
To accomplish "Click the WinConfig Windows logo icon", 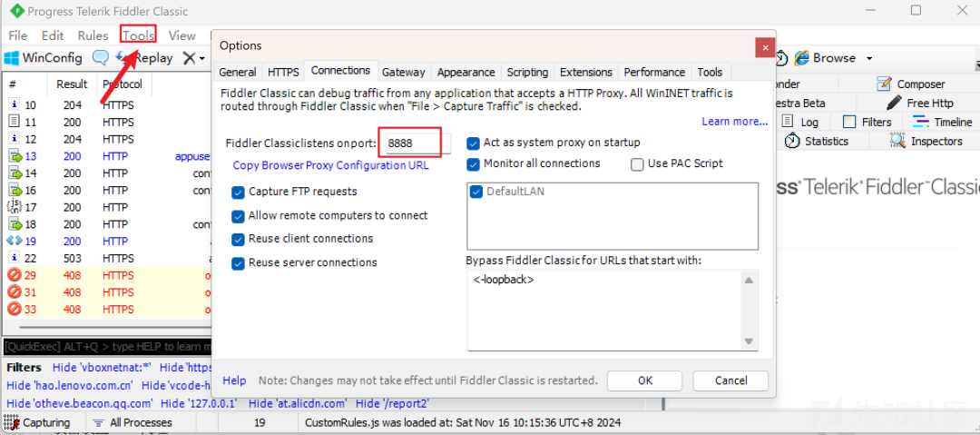I will [11, 58].
